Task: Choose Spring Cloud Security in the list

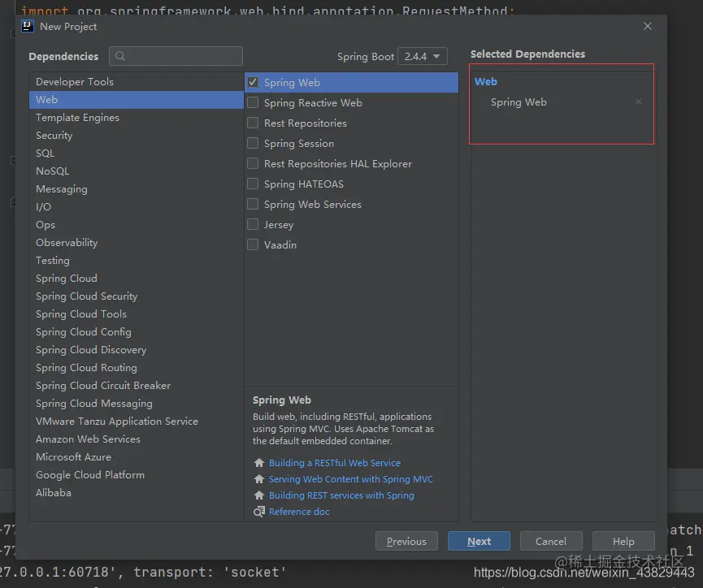Action: click(137, 296)
